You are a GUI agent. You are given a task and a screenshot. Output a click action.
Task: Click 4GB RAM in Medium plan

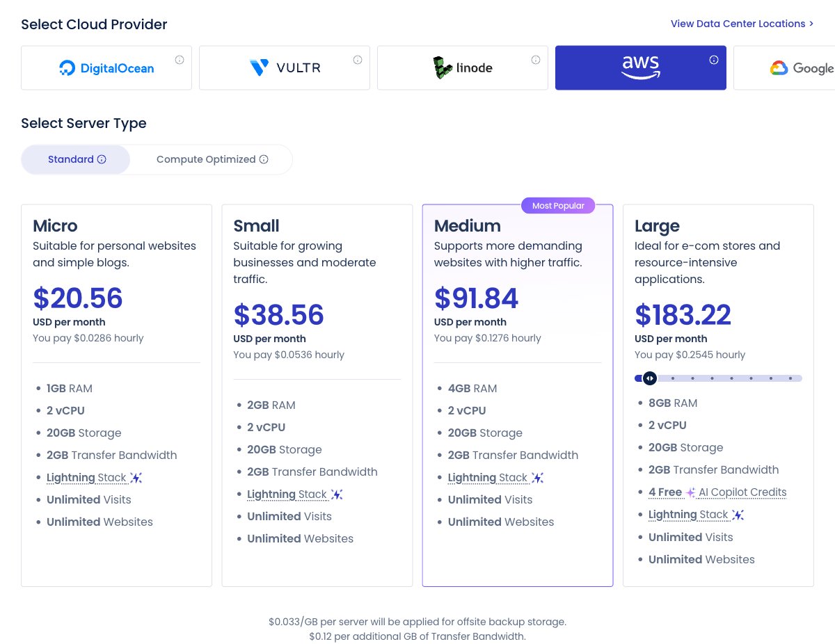pyautogui.click(x=472, y=389)
